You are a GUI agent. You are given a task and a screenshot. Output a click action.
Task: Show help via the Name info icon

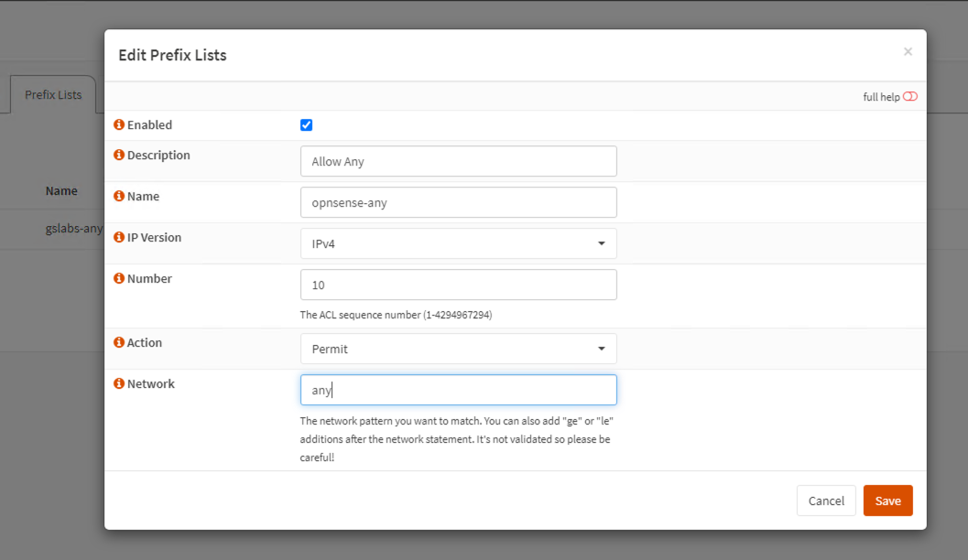point(119,196)
